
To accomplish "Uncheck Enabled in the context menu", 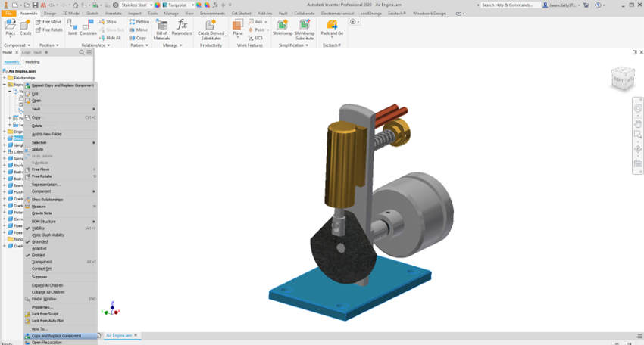I will click(38, 255).
